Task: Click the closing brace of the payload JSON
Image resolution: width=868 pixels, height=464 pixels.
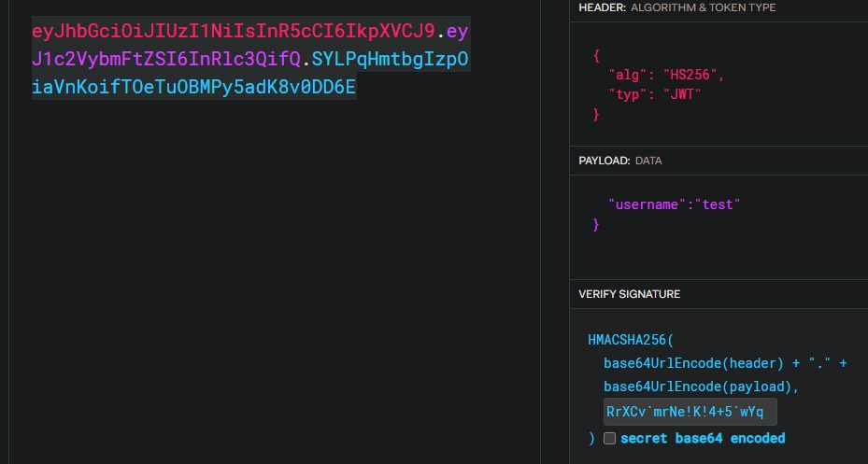Action: click(x=597, y=224)
